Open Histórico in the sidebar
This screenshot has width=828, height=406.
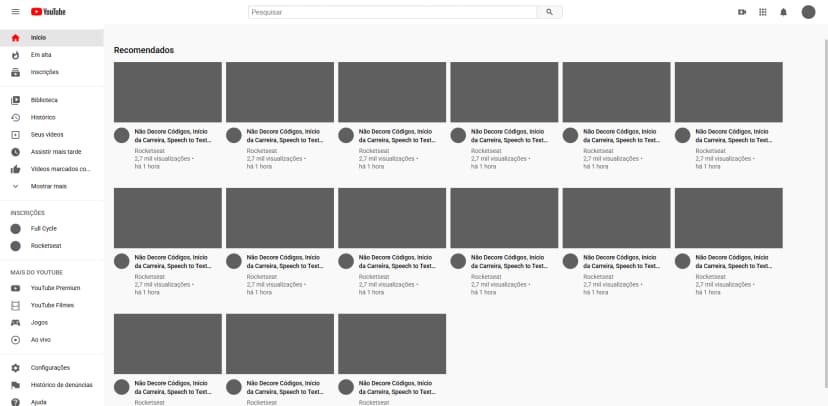[43, 118]
